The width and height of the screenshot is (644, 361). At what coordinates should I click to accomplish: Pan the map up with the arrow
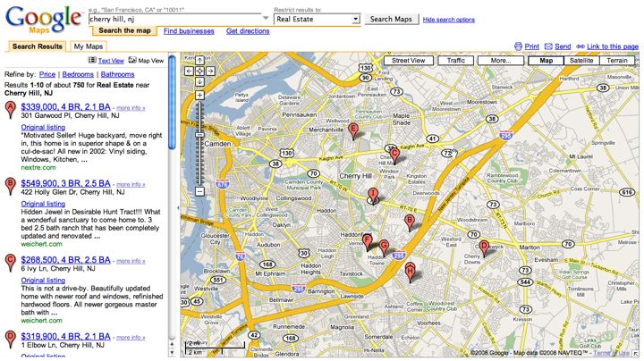(199, 61)
